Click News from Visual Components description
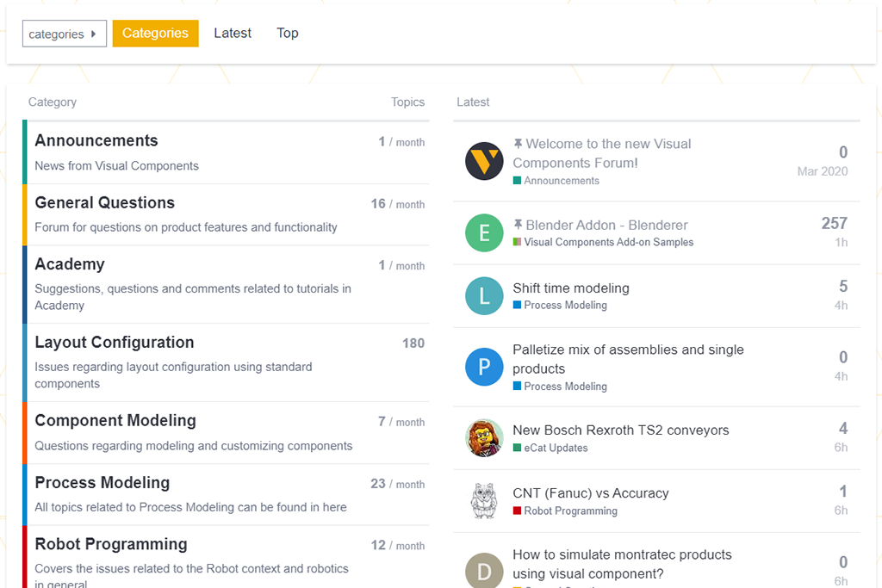Image resolution: width=882 pixels, height=588 pixels. tap(116, 166)
